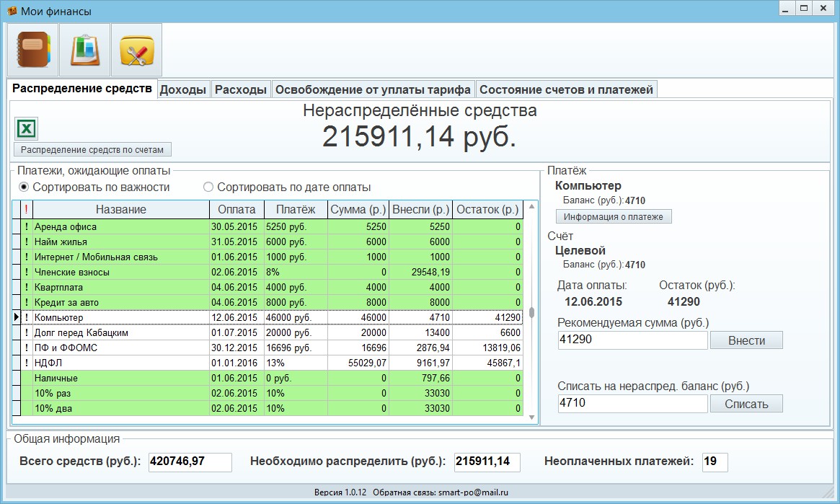The image size is (840, 504).
Task: Select the 'НДФЛ' payment row
Action: click(268, 363)
